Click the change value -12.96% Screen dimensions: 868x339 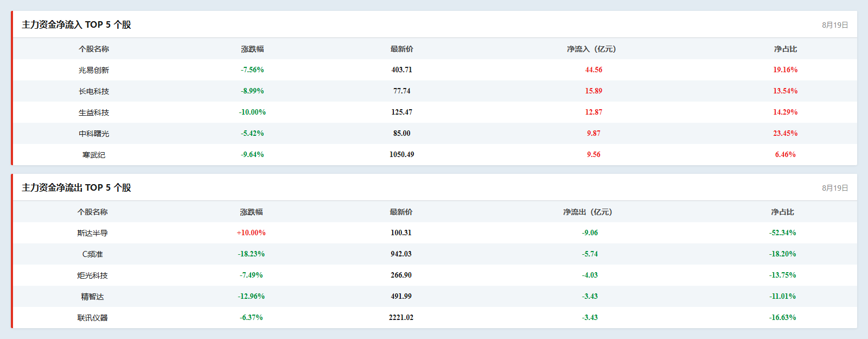pos(251,297)
